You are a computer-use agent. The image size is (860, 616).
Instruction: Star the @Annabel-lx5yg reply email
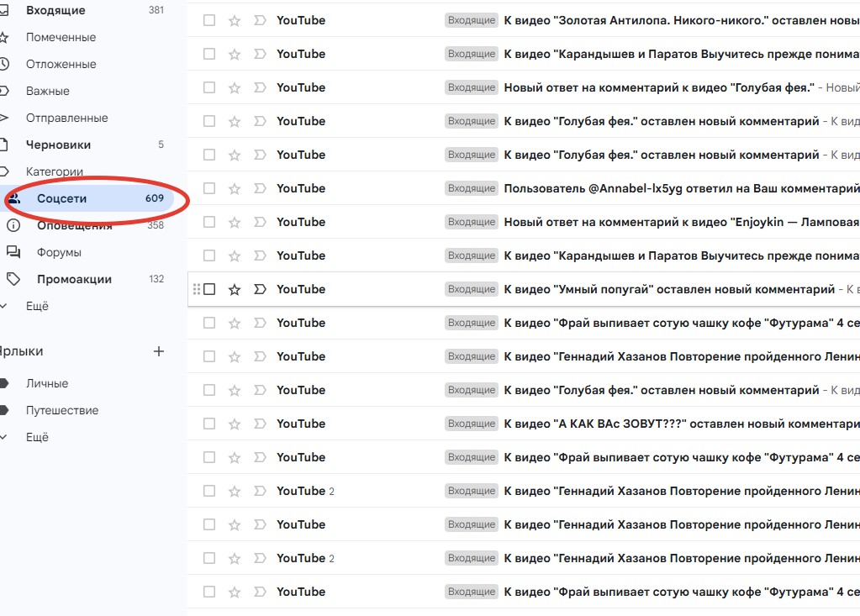point(235,188)
